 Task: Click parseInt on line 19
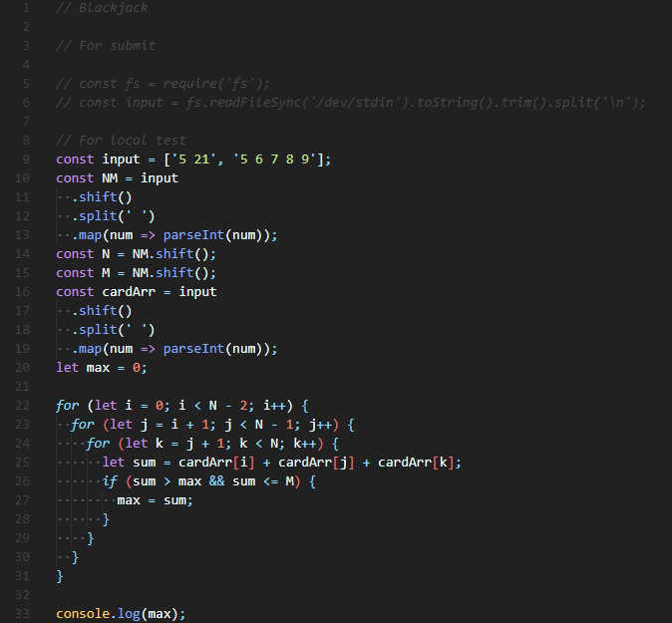pyautogui.click(x=193, y=348)
